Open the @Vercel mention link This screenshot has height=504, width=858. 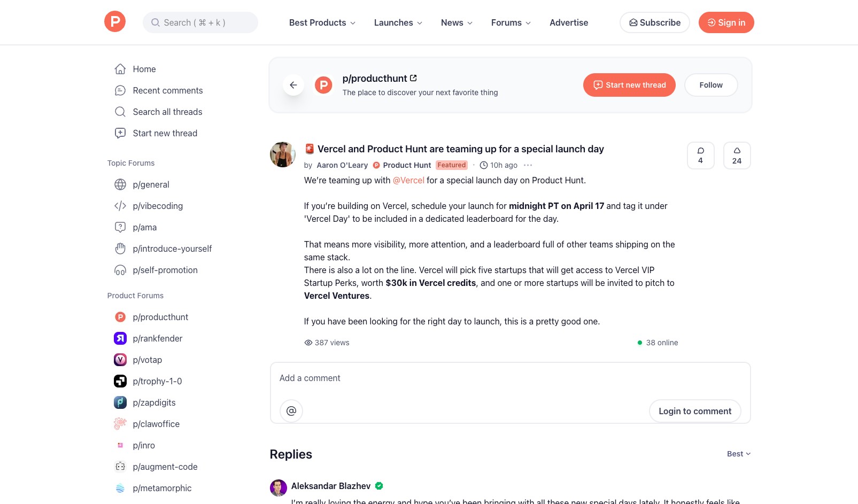(x=408, y=180)
